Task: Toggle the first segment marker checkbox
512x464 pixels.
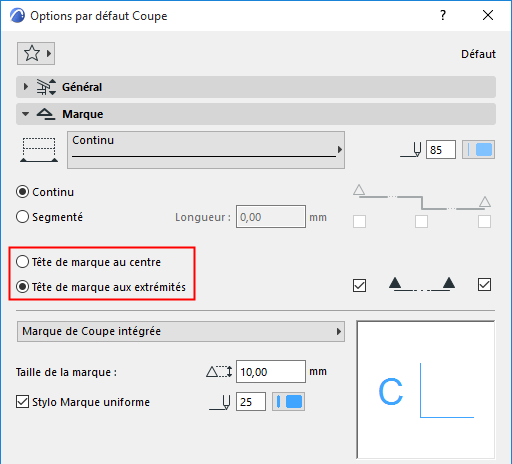Action: tap(359, 221)
